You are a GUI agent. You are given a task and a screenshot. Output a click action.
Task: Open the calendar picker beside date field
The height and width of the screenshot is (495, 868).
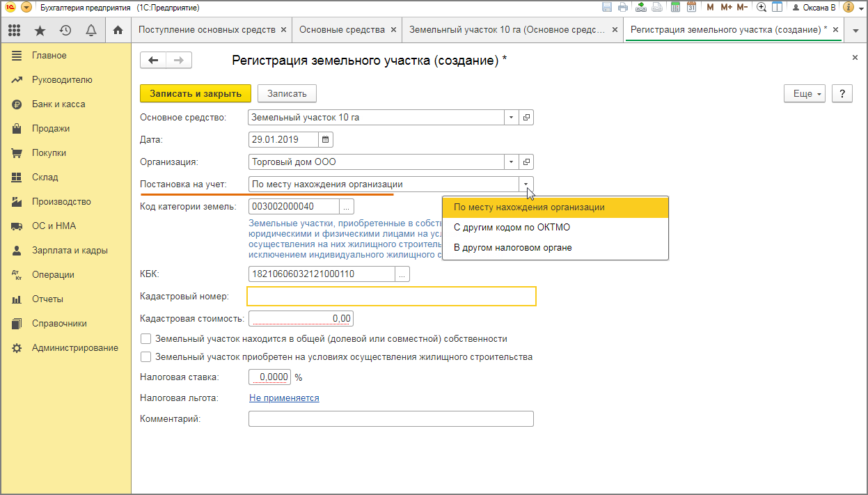click(326, 139)
